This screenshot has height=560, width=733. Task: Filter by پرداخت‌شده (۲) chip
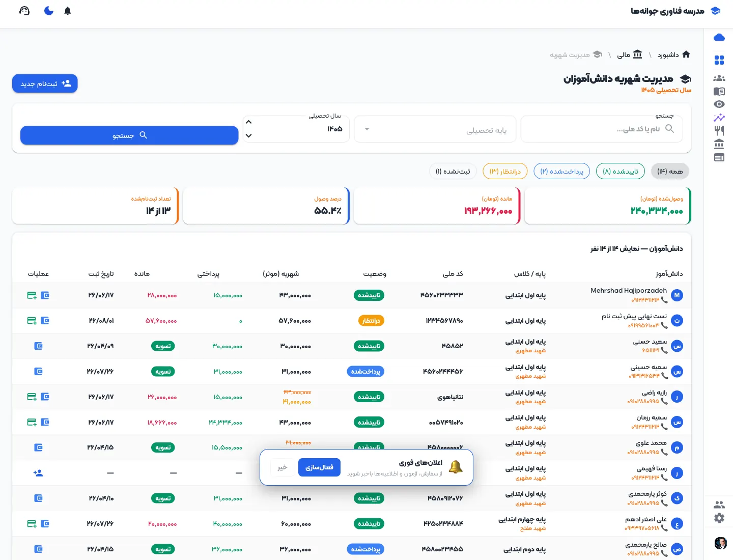[x=562, y=172]
